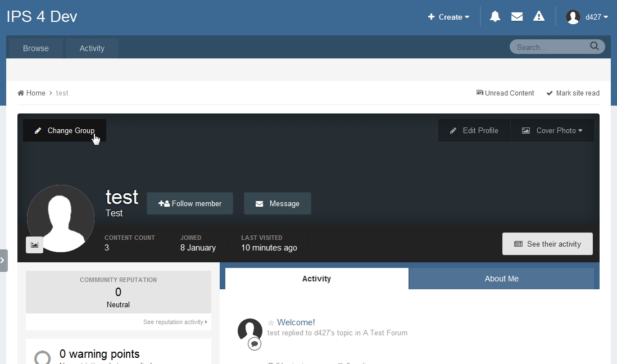Click the Change Group button
This screenshot has width=617, height=364.
[x=64, y=130]
